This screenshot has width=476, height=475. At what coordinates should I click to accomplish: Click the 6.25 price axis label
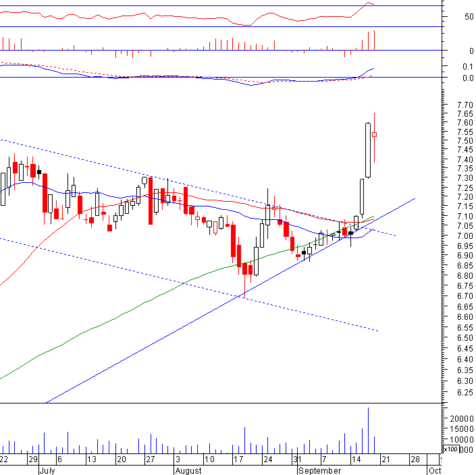[465, 393]
